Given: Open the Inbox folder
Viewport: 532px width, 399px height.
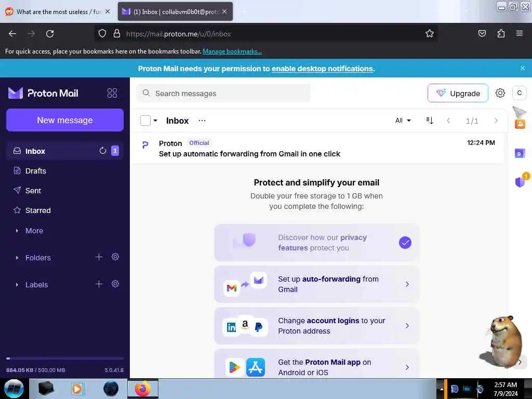Looking at the screenshot, I should pos(64,151).
